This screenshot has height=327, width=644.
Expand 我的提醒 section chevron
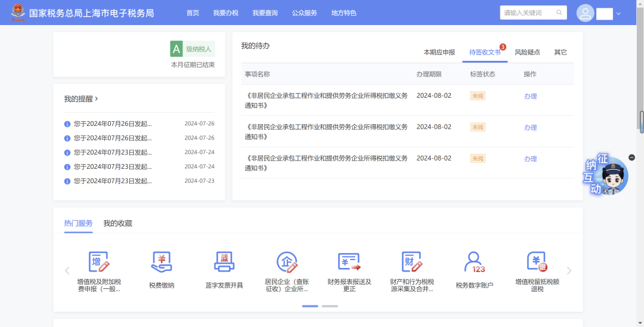coord(97,99)
